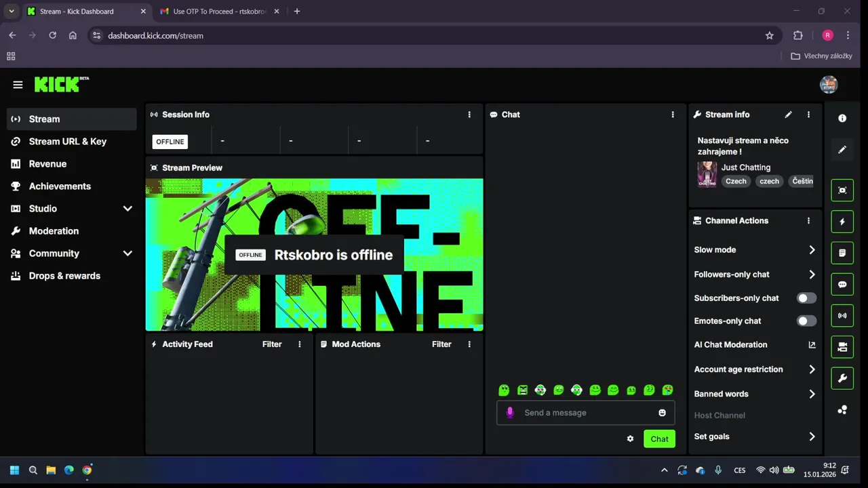868x488 pixels.
Task: Toggle Subscribers-only chat switch
Action: [806, 298]
